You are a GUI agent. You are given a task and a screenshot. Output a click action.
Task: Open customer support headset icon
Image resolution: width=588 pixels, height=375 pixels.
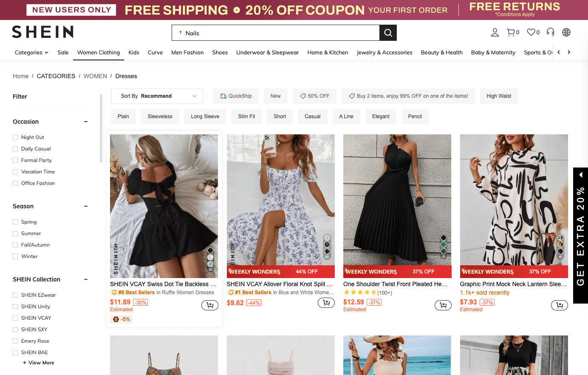point(551,32)
